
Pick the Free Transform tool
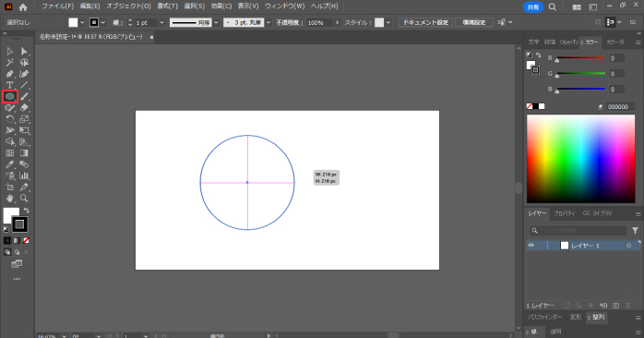[24, 130]
